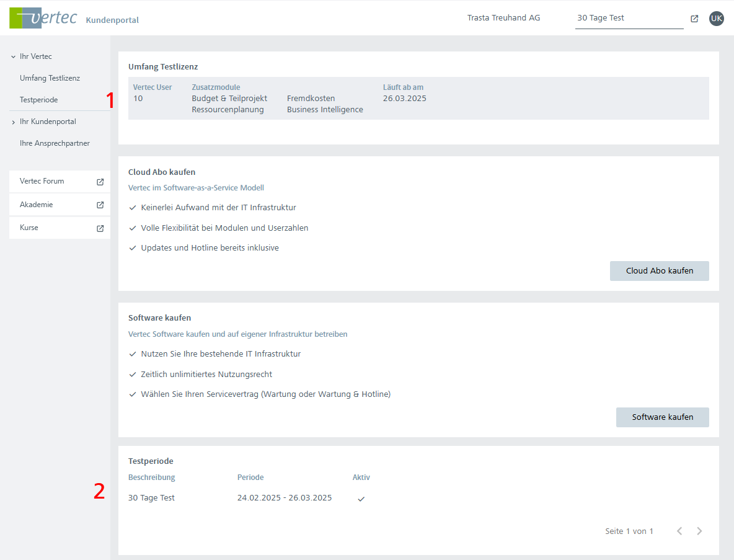Open the Akademie link
This screenshot has width=734, height=560.
click(x=37, y=205)
